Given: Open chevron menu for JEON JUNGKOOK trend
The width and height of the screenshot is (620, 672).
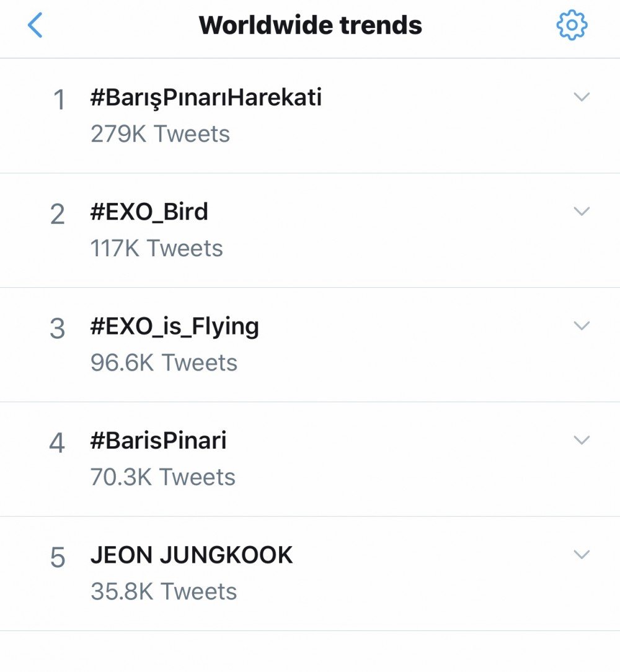Looking at the screenshot, I should pyautogui.click(x=582, y=555).
